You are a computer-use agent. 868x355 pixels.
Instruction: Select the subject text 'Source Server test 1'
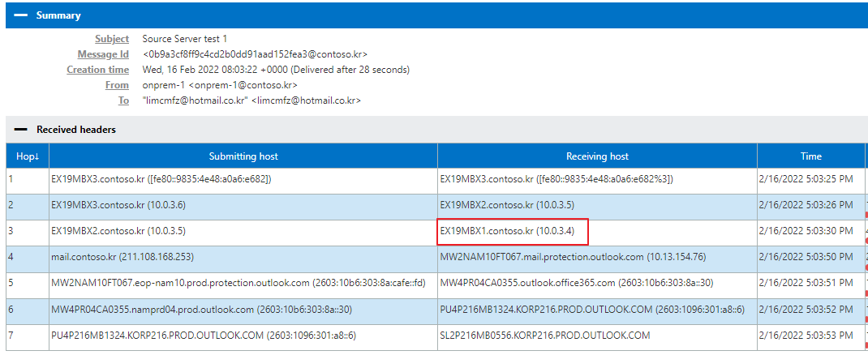[x=184, y=39]
